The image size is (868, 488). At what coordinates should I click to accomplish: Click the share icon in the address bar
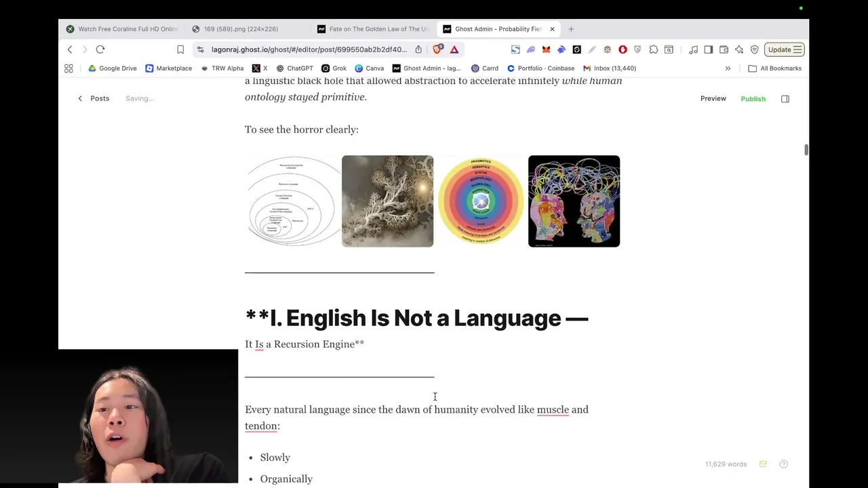pos(418,49)
